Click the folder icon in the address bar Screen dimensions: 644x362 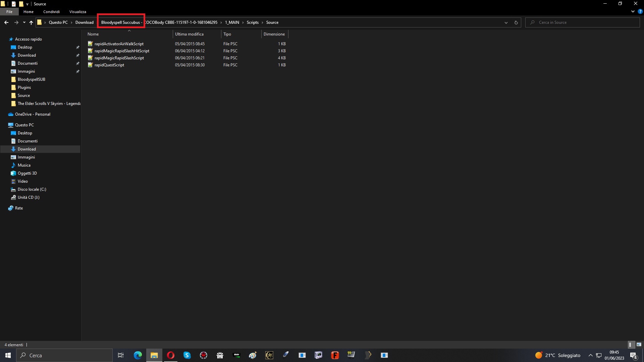coord(39,22)
